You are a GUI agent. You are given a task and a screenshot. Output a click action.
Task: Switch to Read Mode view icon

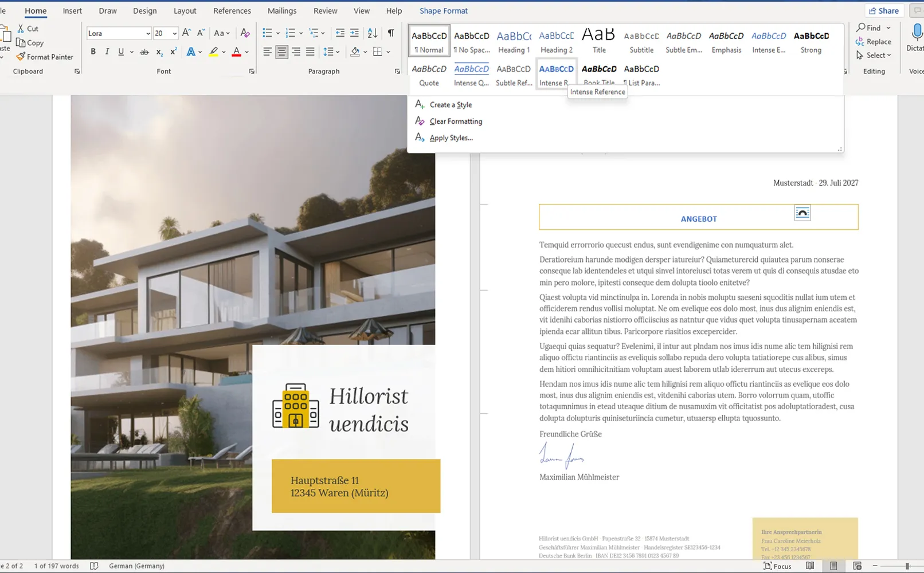click(x=810, y=566)
